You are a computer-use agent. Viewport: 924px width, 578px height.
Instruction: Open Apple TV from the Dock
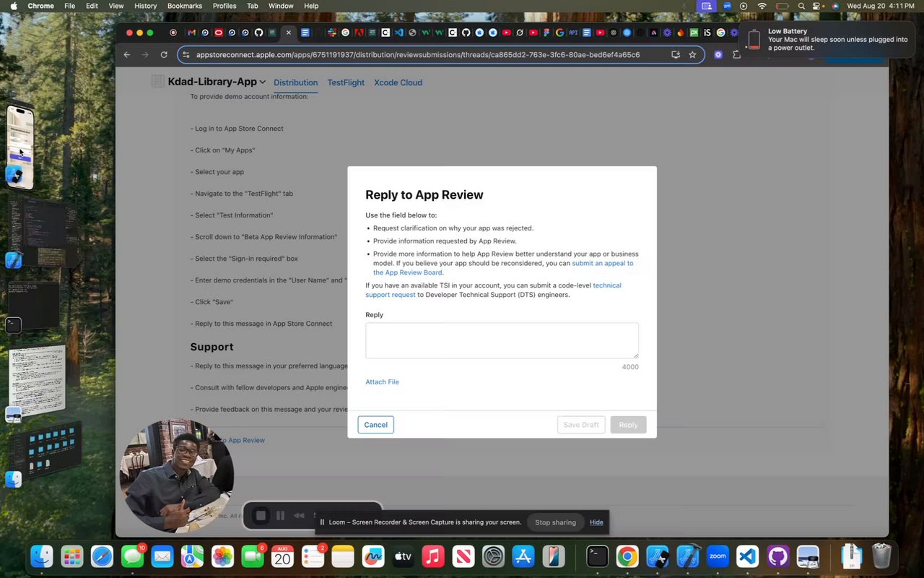click(x=402, y=556)
